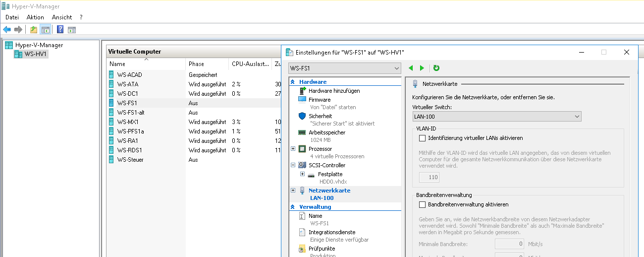Select Prozessor entry in settings tree
The height and width of the screenshot is (257, 644).
coord(320,149)
